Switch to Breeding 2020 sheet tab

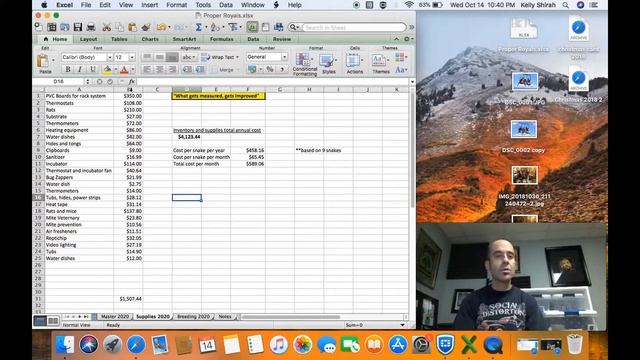click(x=193, y=316)
